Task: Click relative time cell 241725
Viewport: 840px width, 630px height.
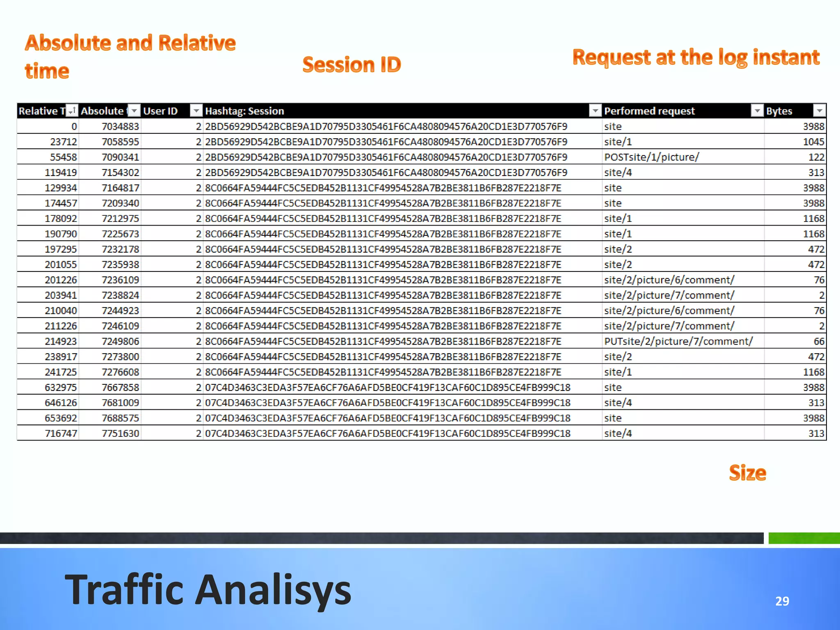Action: point(48,372)
